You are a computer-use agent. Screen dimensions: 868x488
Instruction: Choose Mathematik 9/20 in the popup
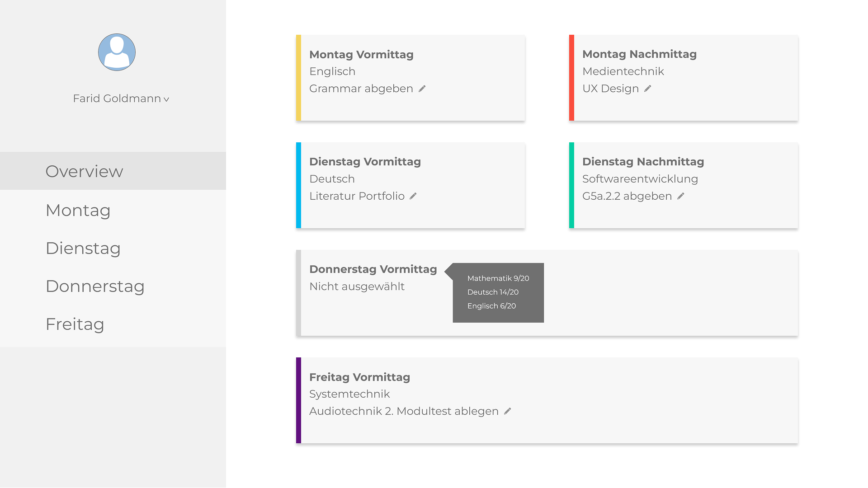(x=498, y=278)
